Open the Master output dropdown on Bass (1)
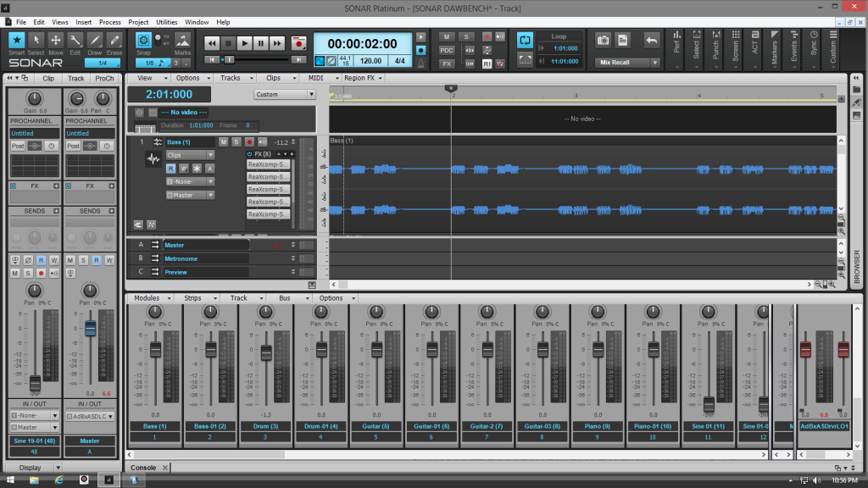Viewport: 868px width, 488px height. click(191, 196)
